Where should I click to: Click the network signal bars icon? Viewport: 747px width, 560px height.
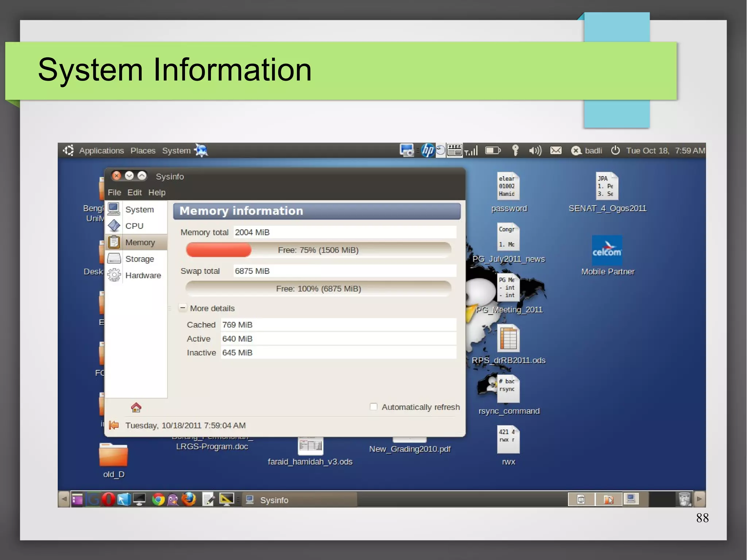pos(471,150)
